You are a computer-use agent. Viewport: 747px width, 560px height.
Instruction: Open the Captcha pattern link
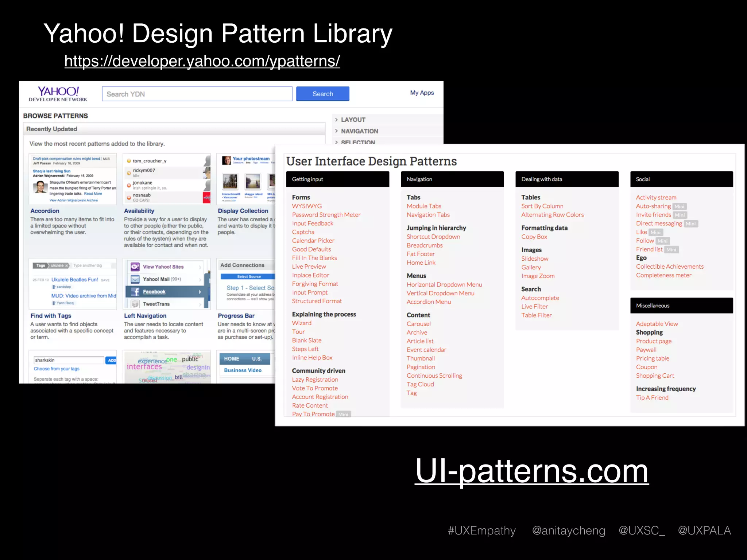tap(303, 232)
